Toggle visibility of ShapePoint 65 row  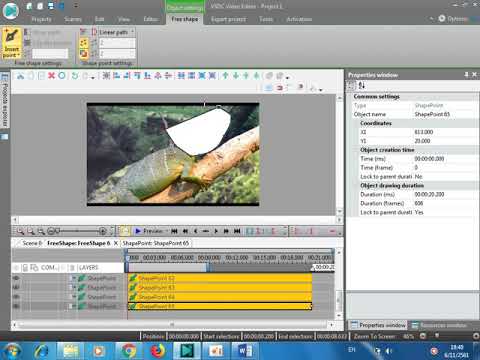point(16,306)
